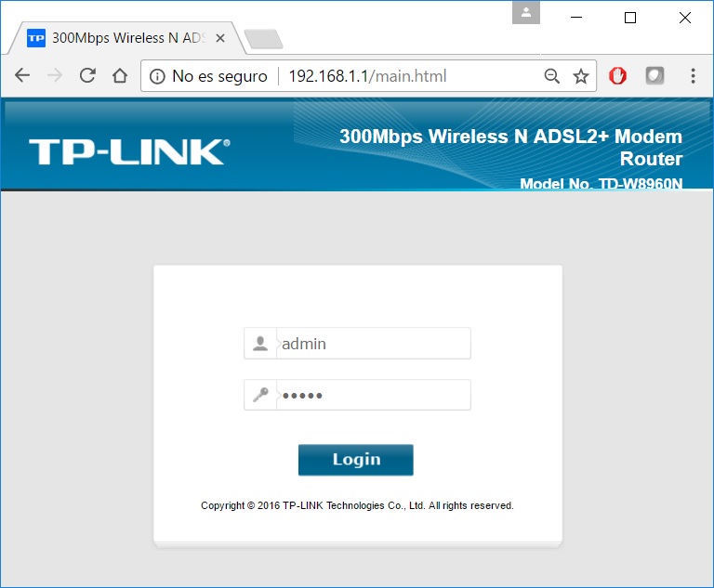Click the TP favicon on the tab
The width and height of the screenshot is (714, 588).
coord(36,38)
